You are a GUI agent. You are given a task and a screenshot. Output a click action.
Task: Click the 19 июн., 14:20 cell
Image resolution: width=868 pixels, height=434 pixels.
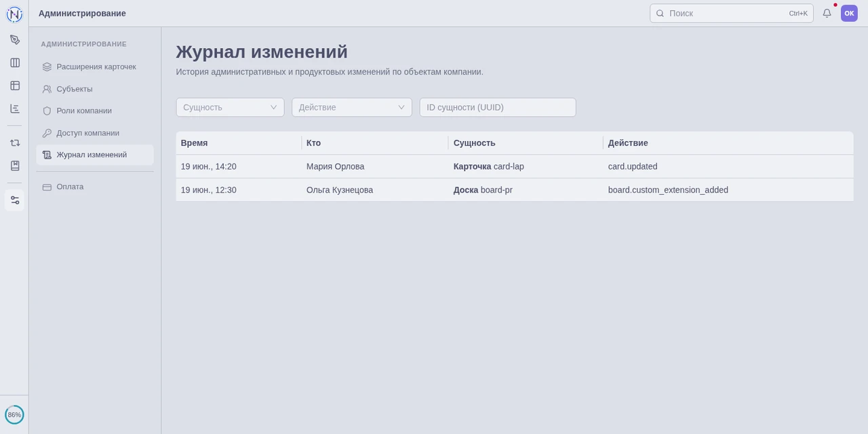tap(239, 167)
